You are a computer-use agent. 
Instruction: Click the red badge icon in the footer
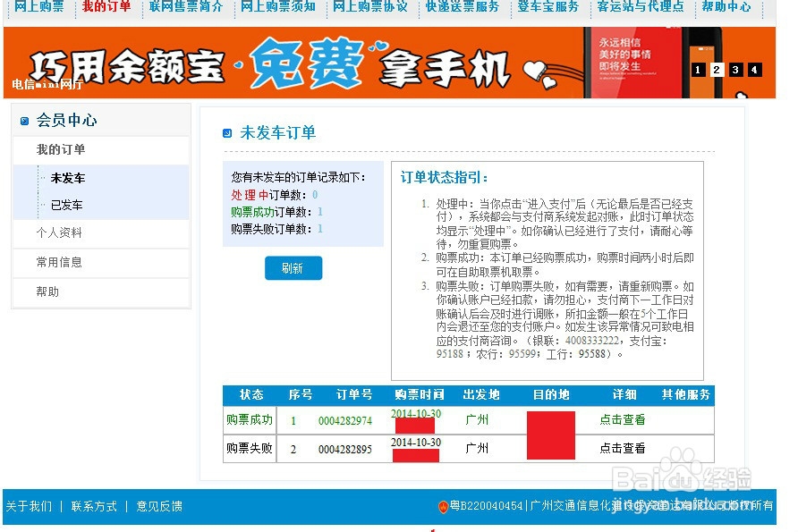[445, 505]
